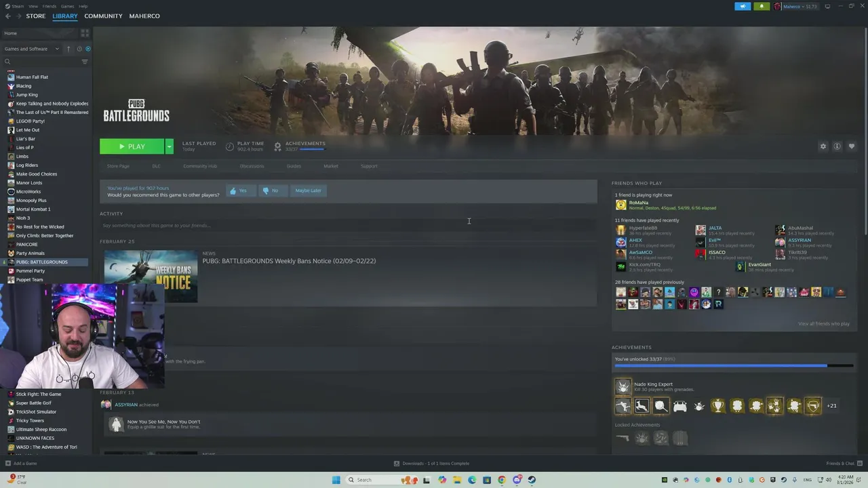Recommend the game with Yes thumbs-up
The width and height of the screenshot is (868, 488).
click(x=240, y=190)
